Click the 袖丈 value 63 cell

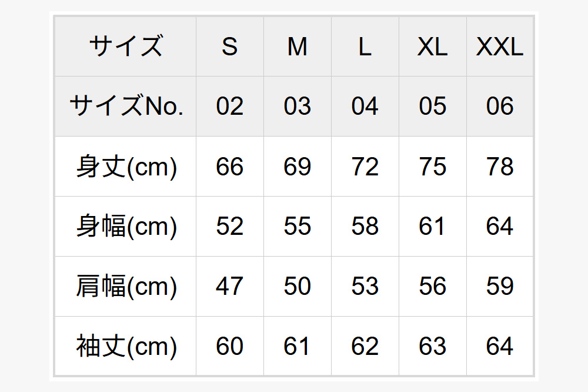433,347
